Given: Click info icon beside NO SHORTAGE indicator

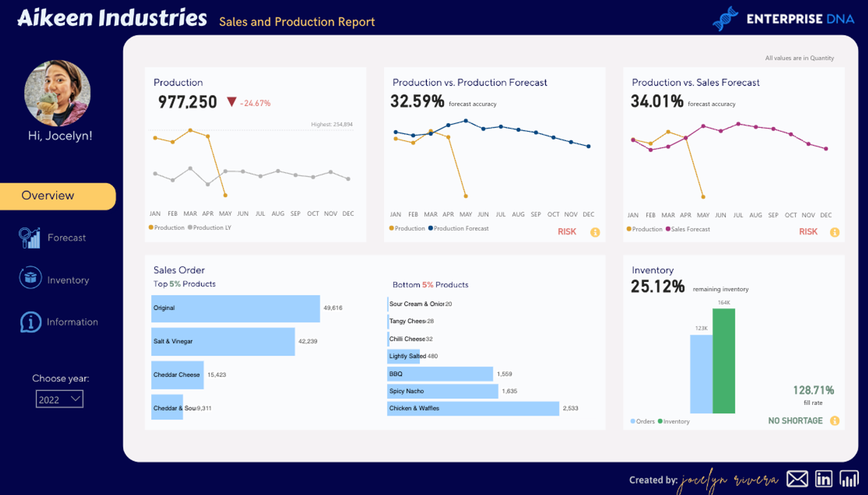Looking at the screenshot, I should (x=835, y=420).
